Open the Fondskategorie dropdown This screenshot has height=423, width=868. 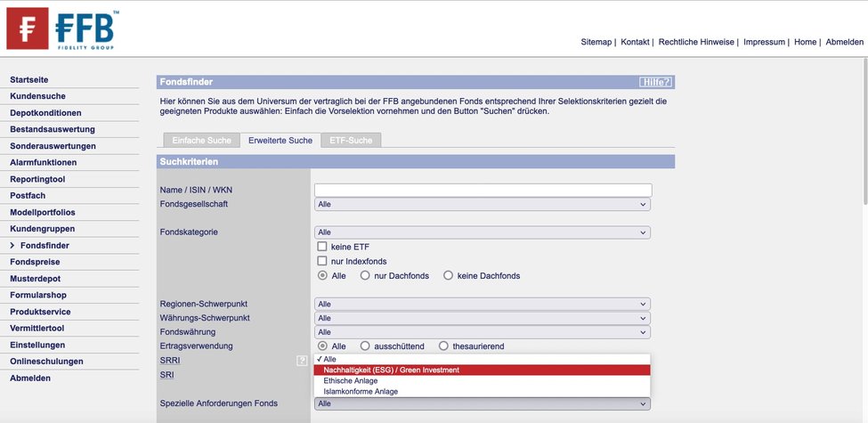(483, 232)
